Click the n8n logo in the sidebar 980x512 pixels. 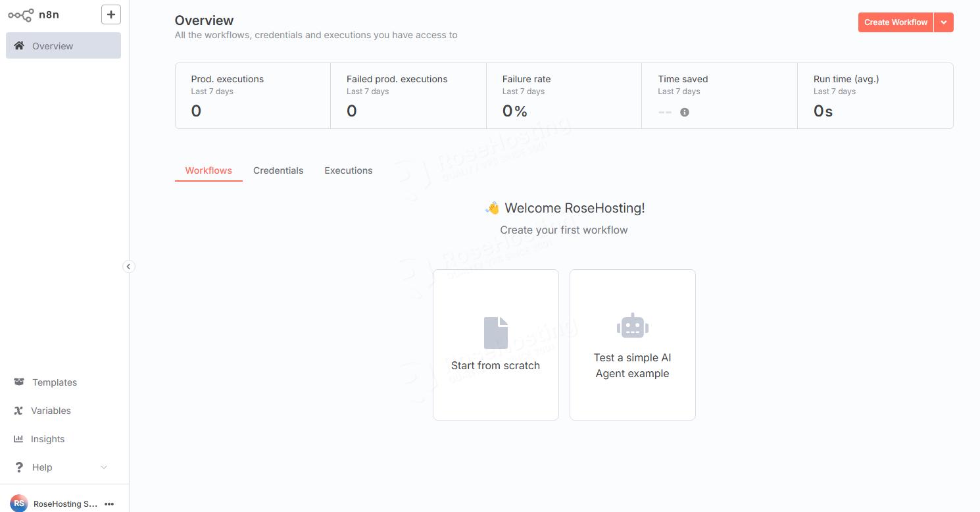pos(20,14)
